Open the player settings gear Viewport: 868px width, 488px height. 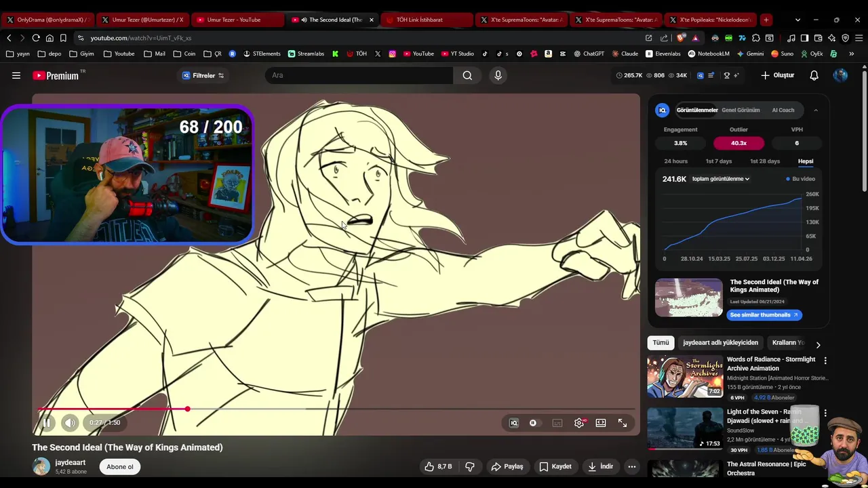coord(579,423)
